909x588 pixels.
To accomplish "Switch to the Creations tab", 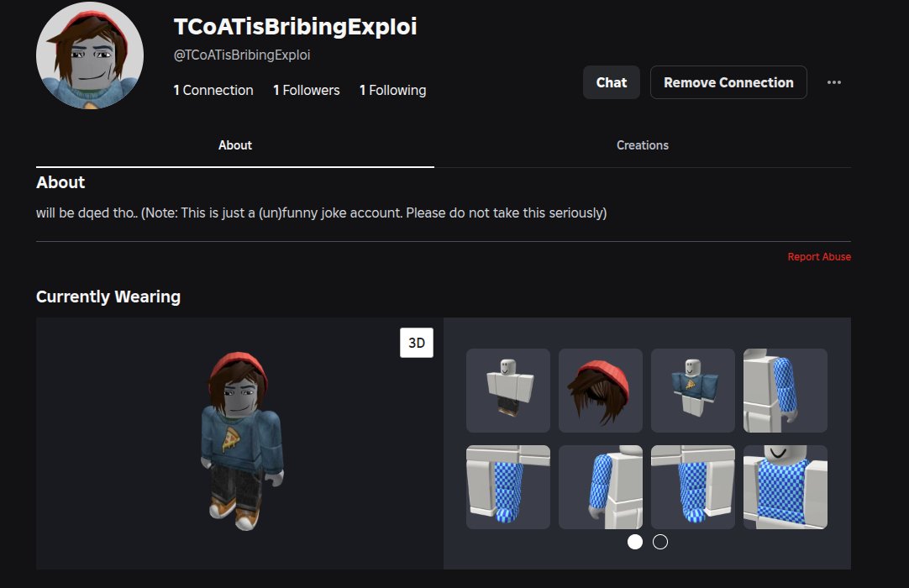I will point(643,145).
